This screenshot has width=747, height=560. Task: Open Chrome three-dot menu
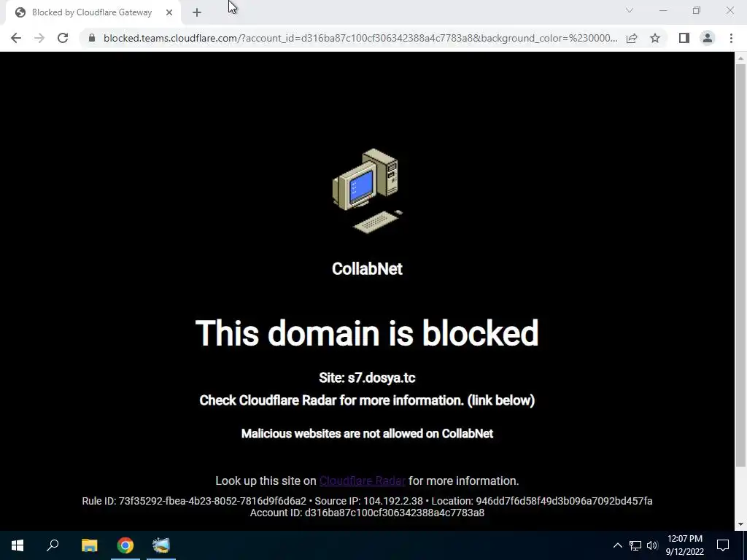point(731,38)
